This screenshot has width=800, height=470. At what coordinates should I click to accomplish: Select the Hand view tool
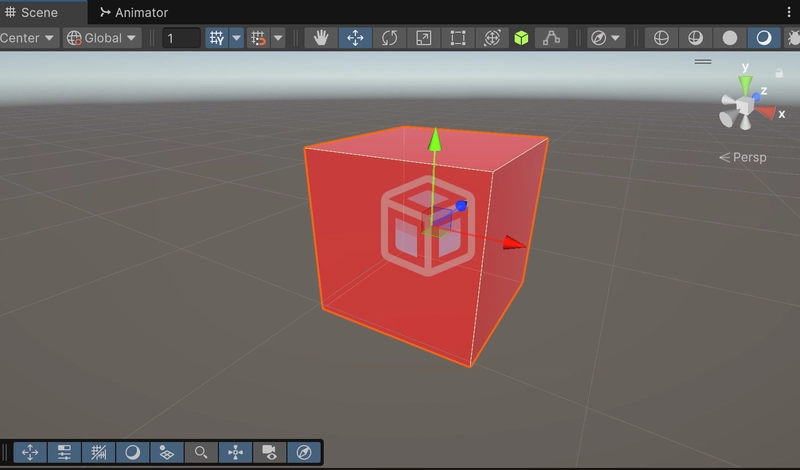point(321,38)
